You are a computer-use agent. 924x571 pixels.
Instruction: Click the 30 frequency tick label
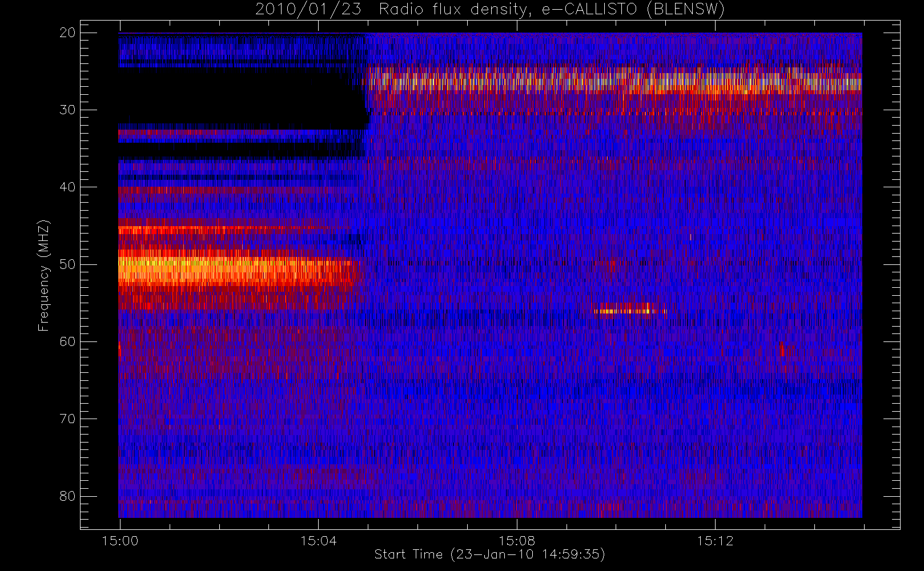pos(67,110)
